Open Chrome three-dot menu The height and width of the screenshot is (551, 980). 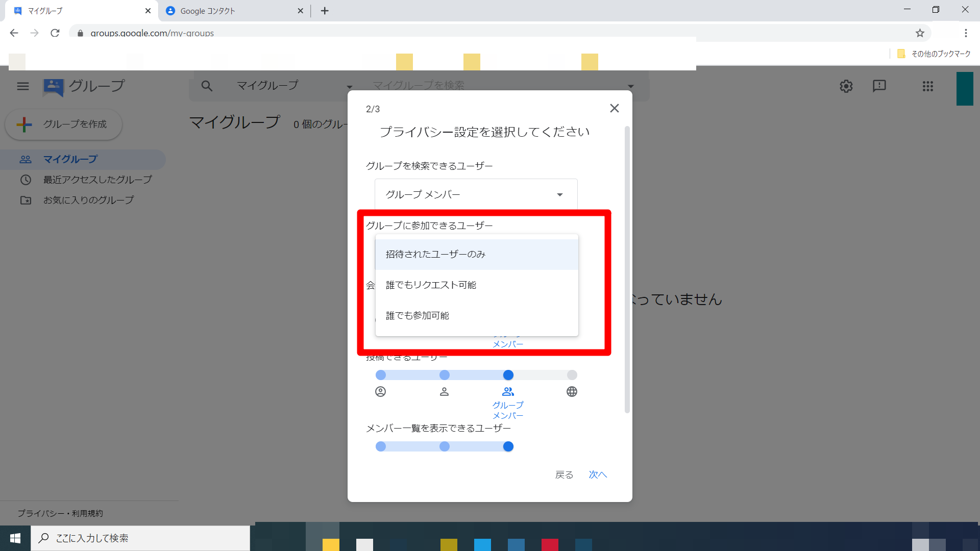(966, 33)
